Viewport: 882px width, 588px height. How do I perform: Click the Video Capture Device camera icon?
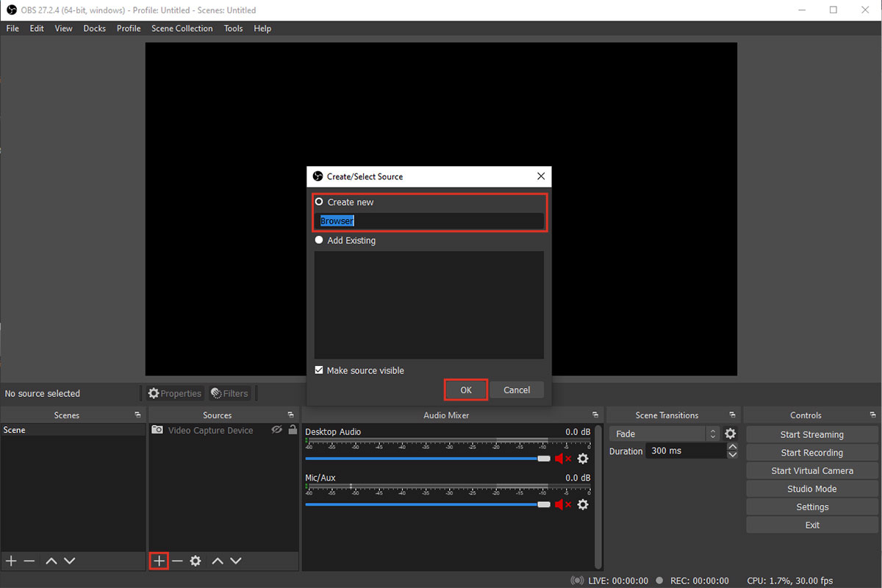[x=157, y=430]
